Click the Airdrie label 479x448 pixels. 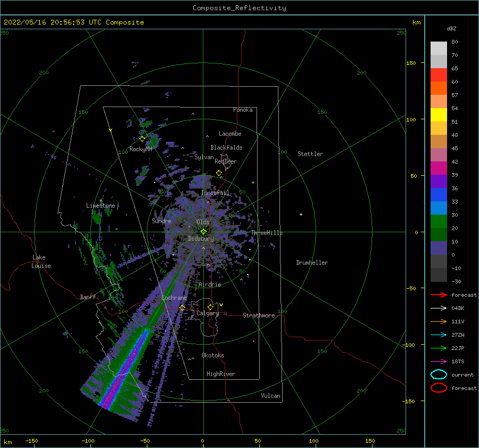tap(210, 284)
